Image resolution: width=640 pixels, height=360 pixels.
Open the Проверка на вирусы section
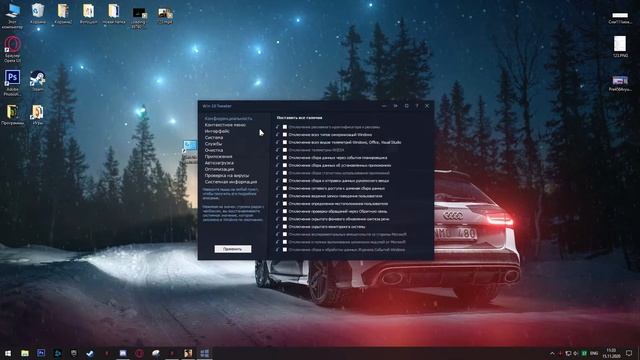227,176
